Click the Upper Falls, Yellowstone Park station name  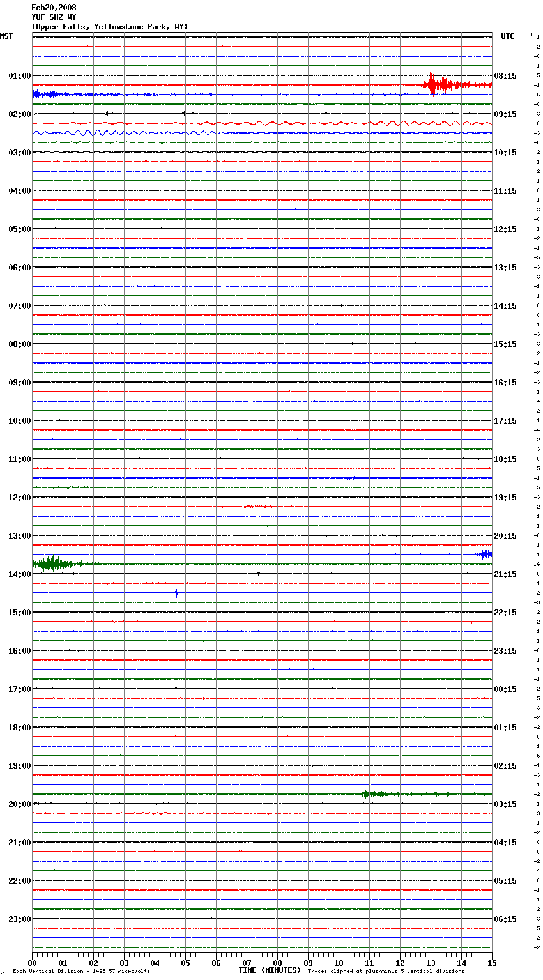coord(109,27)
